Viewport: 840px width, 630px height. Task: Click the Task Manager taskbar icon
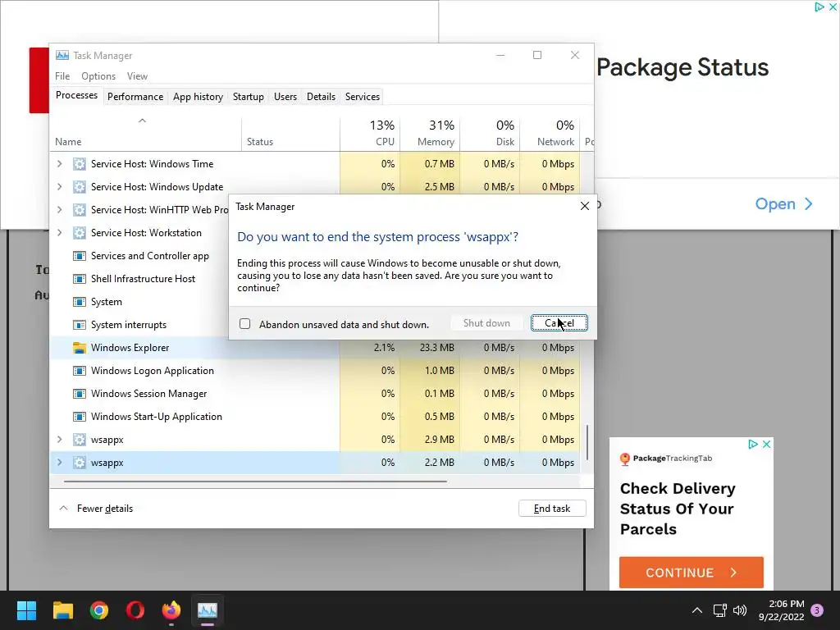(x=208, y=610)
